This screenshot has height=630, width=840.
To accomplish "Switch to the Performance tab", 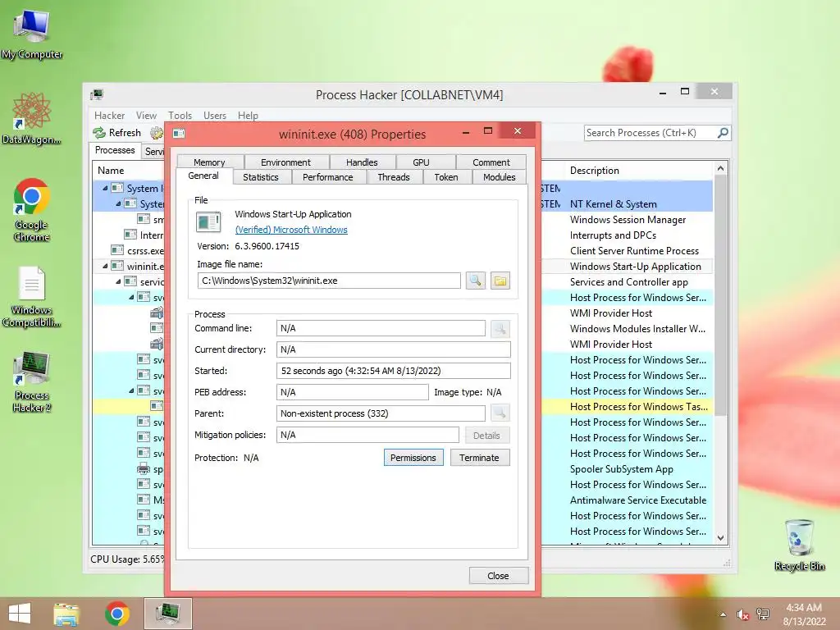I will (328, 177).
